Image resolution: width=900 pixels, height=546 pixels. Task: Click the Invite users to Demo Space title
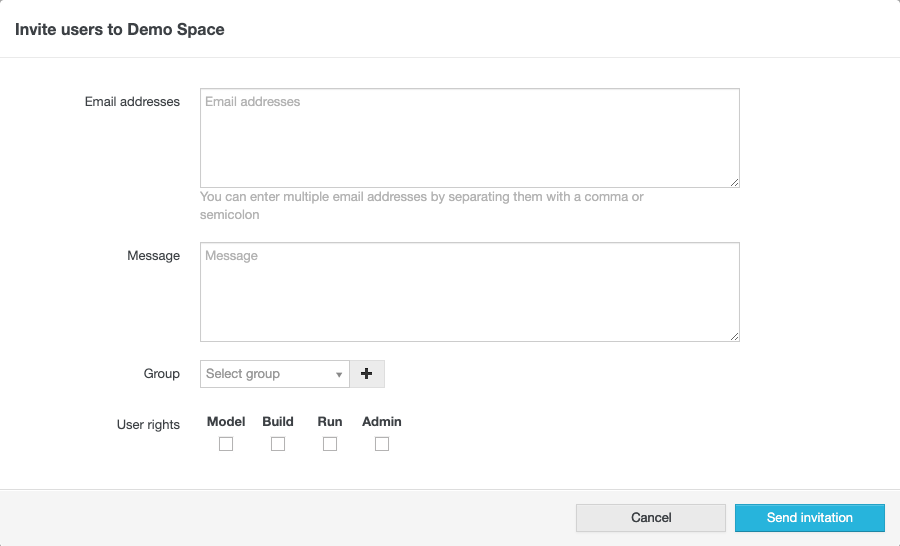[x=120, y=30]
